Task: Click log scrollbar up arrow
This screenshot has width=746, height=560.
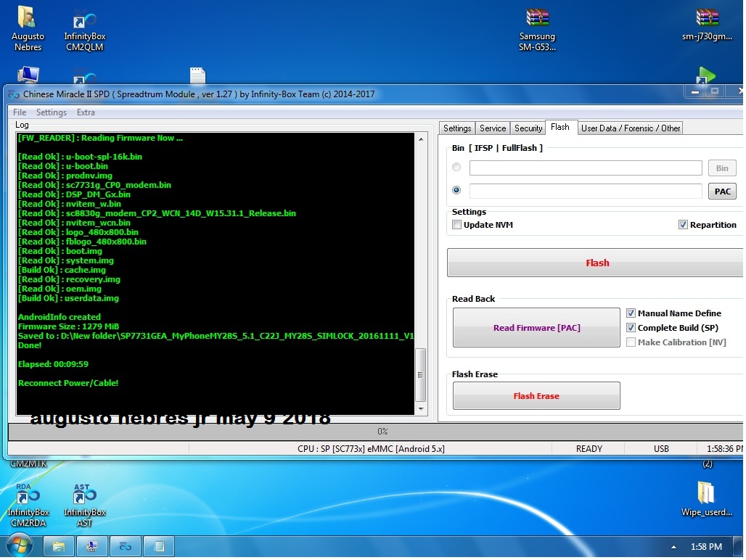Action: coord(421,139)
